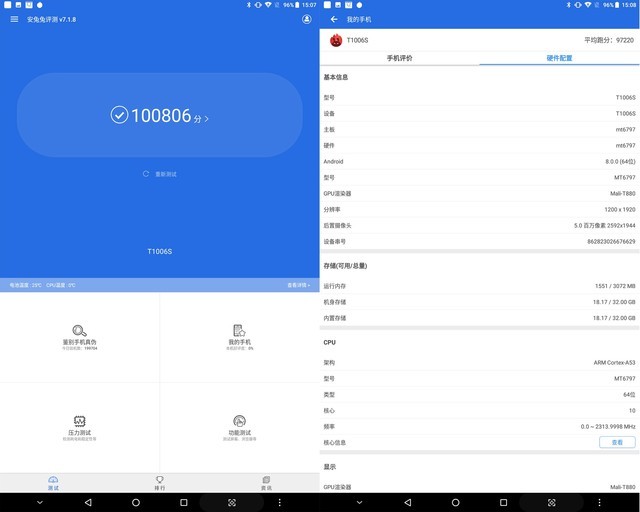Image resolution: width=640 pixels, height=512 pixels.
Task: Click the checkmark icon beside score 100806
Action: point(119,116)
